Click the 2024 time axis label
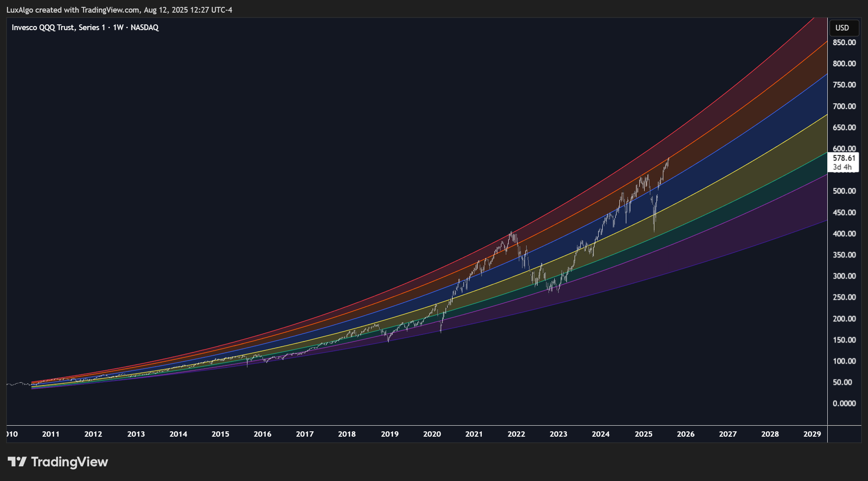868x481 pixels. tap(601, 434)
